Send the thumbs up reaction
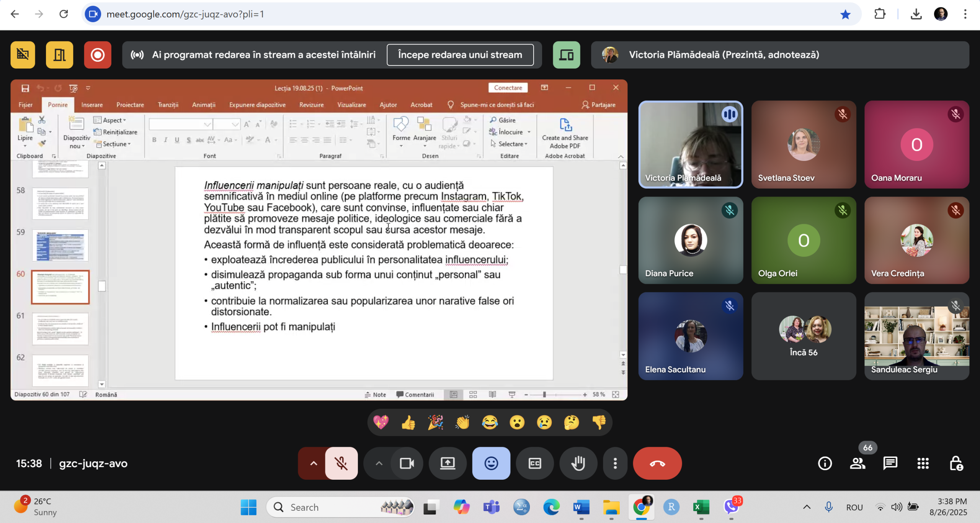Image resolution: width=980 pixels, height=523 pixels. (x=408, y=422)
